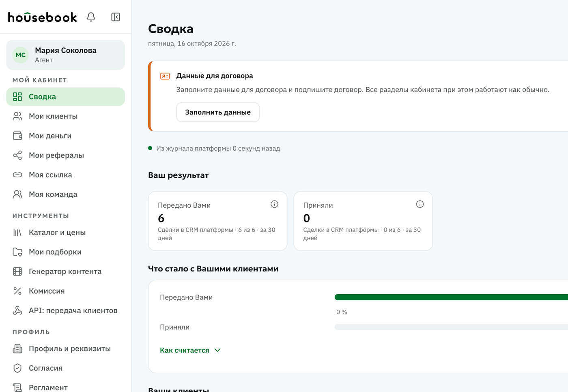
Task: Click the Мои рефералы share icon
Action: (17, 155)
